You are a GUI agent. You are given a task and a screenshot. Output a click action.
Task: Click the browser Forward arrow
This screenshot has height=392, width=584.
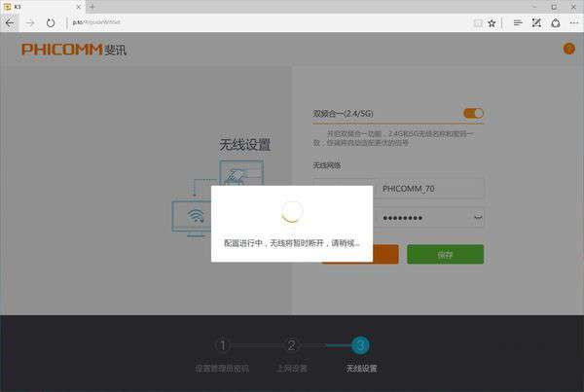[30, 22]
